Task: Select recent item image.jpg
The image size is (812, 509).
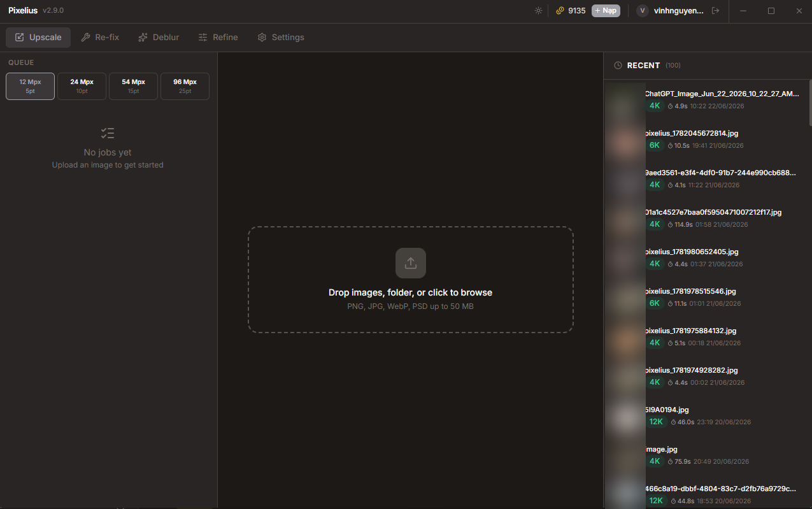Action: point(706,455)
